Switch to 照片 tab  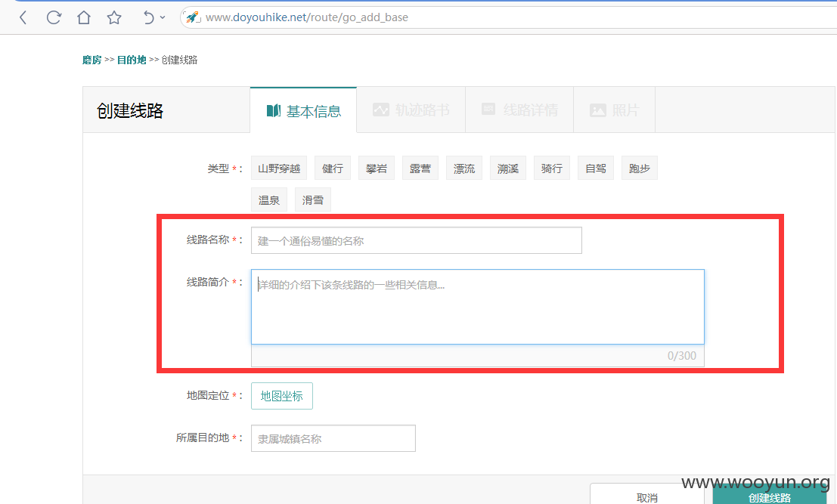click(614, 110)
